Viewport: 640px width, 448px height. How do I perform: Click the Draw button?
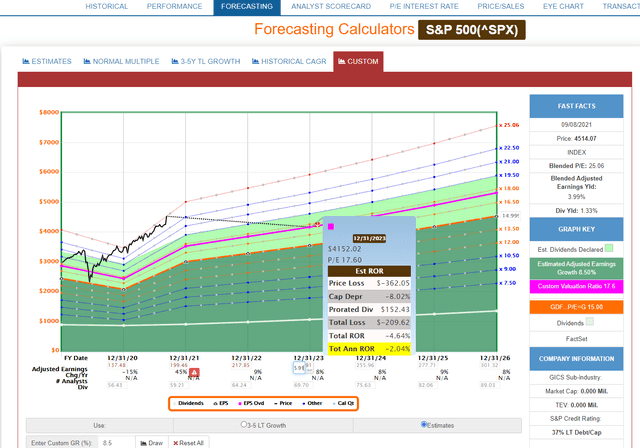151,443
